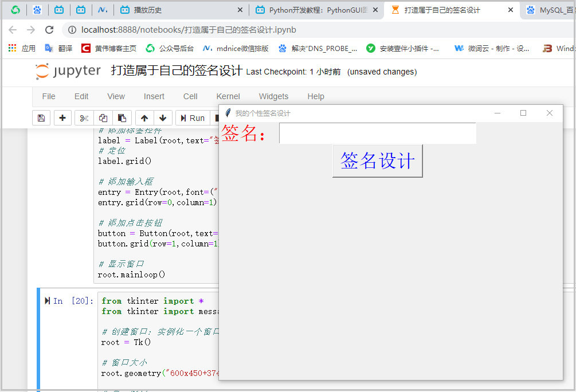Insert cell below with plus icon
This screenshot has height=392, width=576.
point(62,118)
